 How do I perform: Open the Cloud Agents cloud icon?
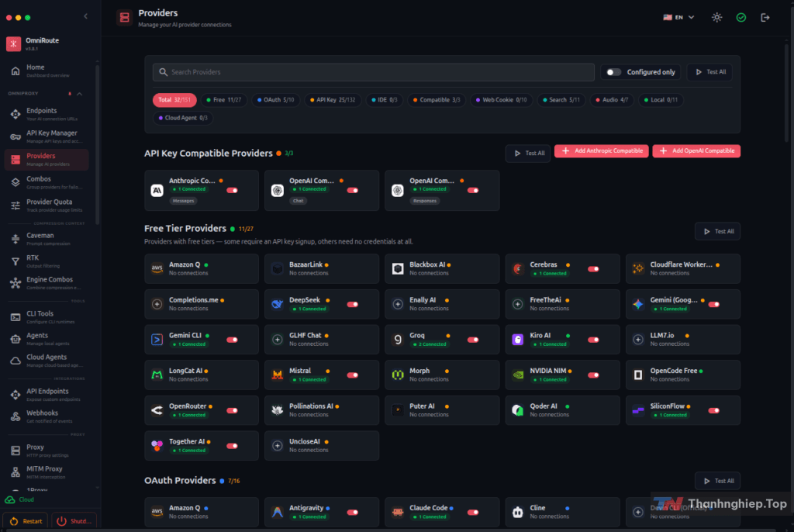tap(16, 361)
